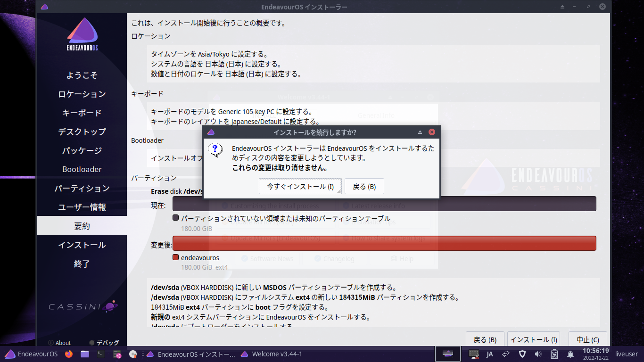Select the ロケーション step in the sidebar
Image resolution: width=644 pixels, height=362 pixels.
[x=82, y=94]
